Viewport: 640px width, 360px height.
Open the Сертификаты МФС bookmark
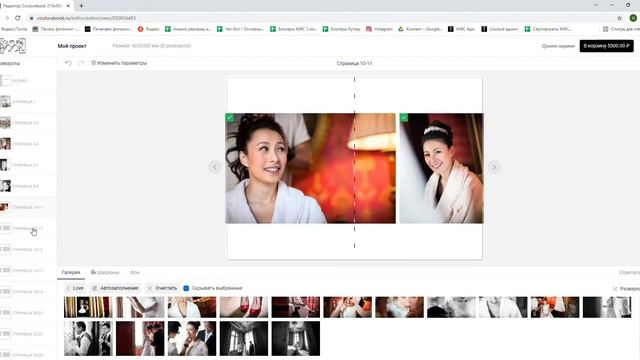click(548, 29)
